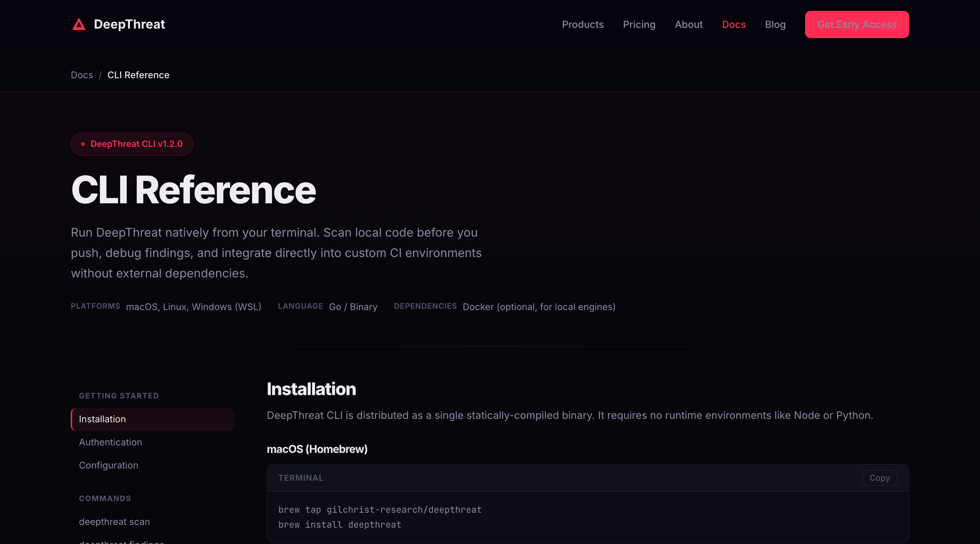Click the brew tap command line

[x=380, y=509]
